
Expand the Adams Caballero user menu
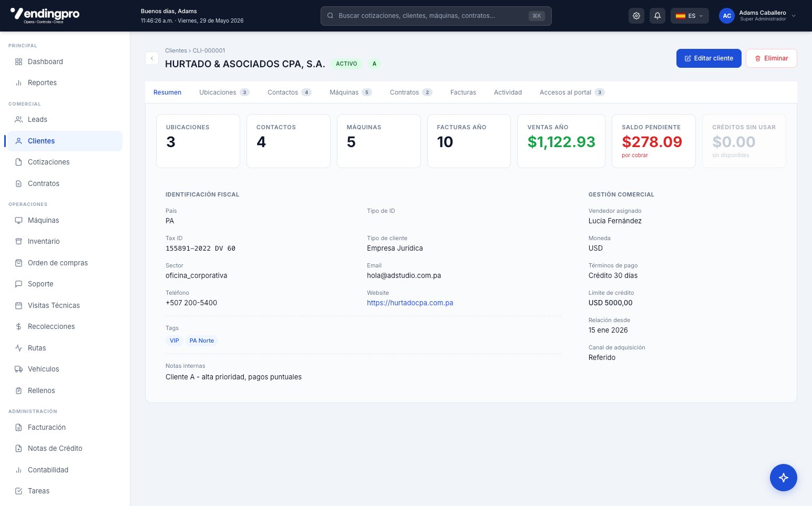[x=758, y=16]
